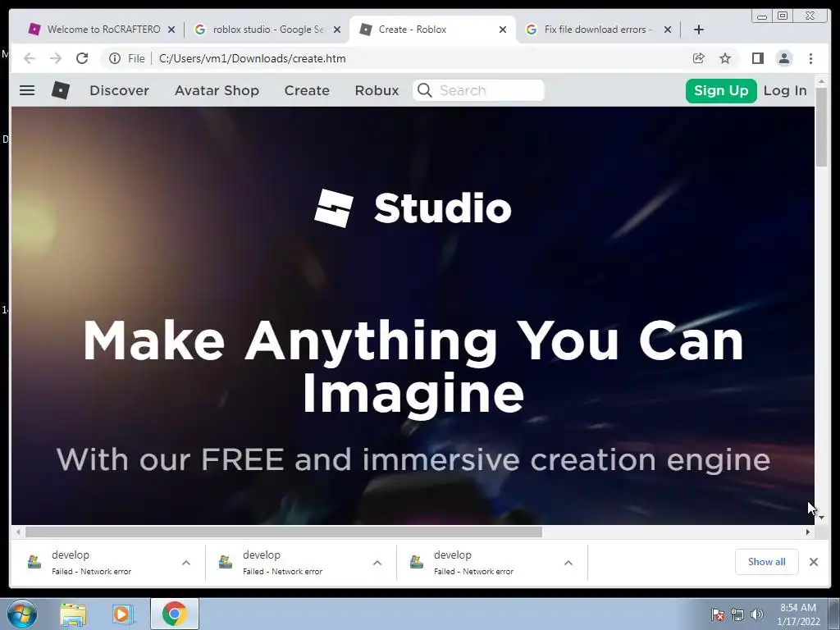840x630 pixels.
Task: Click the Action Center flag tray icon
Action: (717, 614)
